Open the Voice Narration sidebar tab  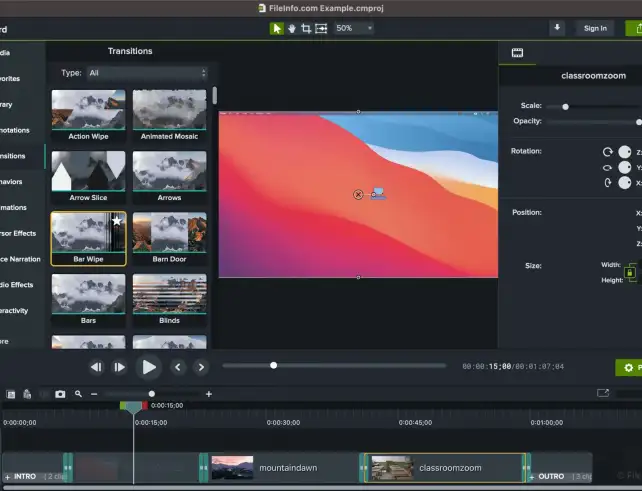[20, 259]
